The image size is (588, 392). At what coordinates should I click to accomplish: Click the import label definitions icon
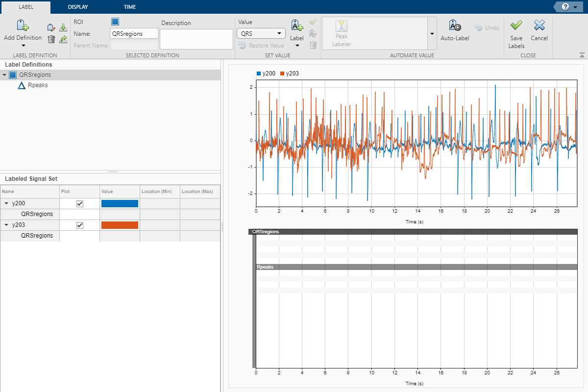click(63, 28)
